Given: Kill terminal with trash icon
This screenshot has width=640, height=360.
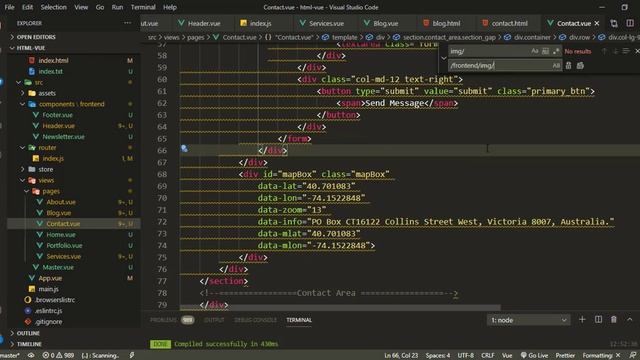Looking at the screenshot, I should click(x=613, y=320).
